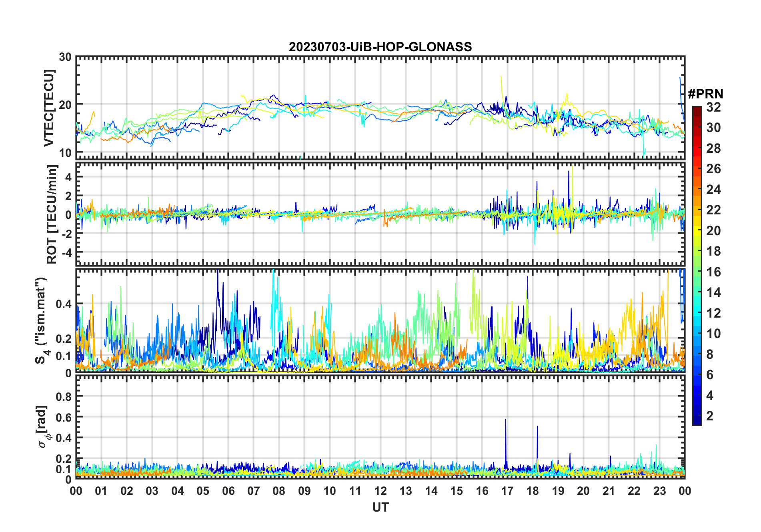Image resolution: width=761 pixels, height=532 pixels.
Task: Click colorbar tick label 10
Action: (713, 334)
